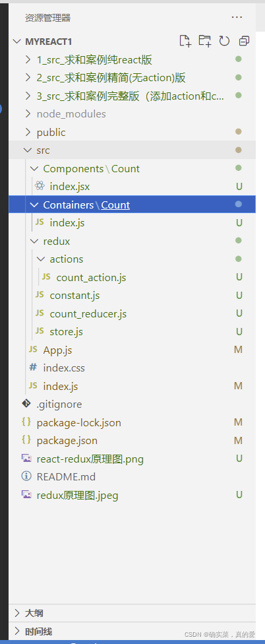Image resolution: width=265 pixels, height=644 pixels.
Task: Click the New Folder icon
Action: [x=205, y=41]
